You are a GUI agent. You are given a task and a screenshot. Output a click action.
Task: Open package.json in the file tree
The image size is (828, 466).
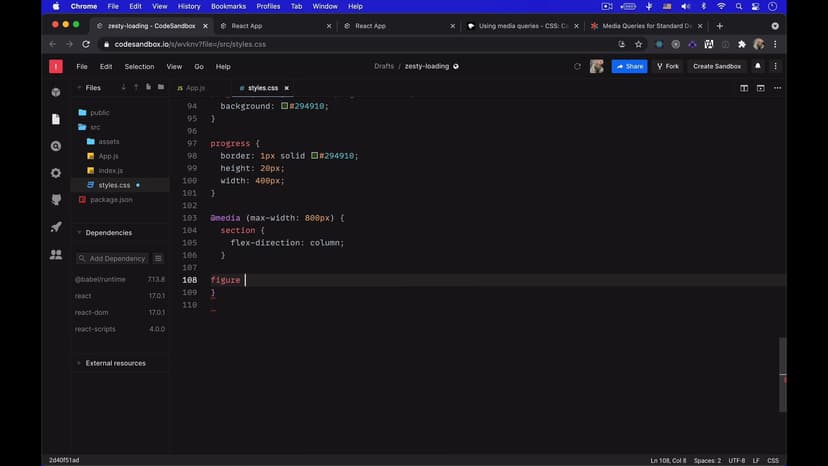click(x=110, y=200)
